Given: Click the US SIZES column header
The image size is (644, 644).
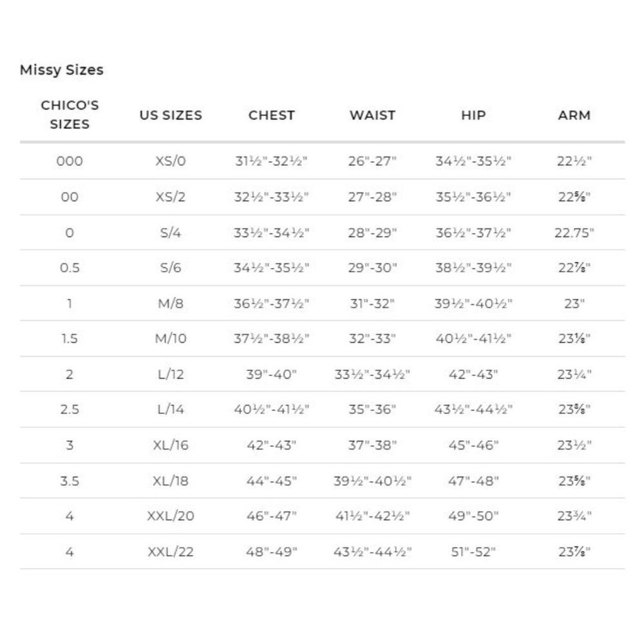Looking at the screenshot, I should coord(171,115).
